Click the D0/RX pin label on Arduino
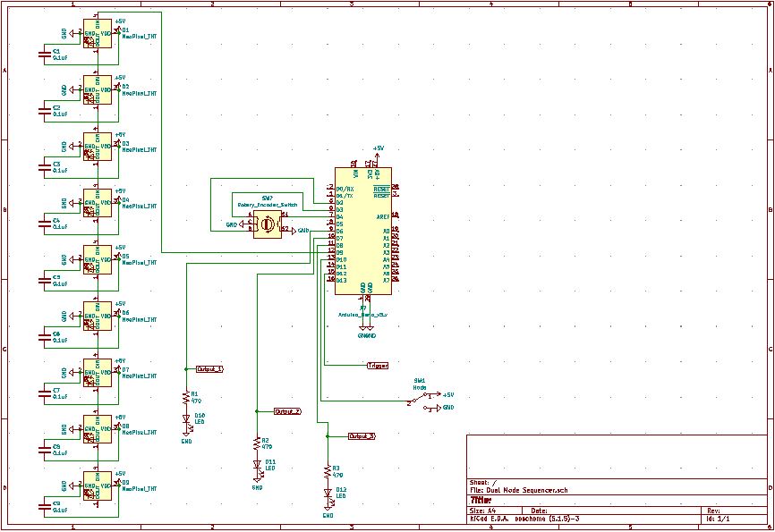 pos(345,190)
